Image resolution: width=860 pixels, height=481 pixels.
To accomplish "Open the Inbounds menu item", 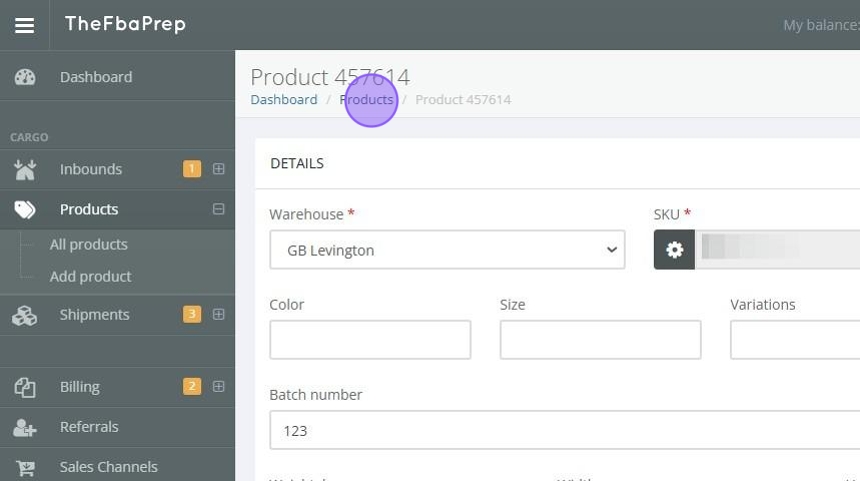I will click(x=91, y=169).
